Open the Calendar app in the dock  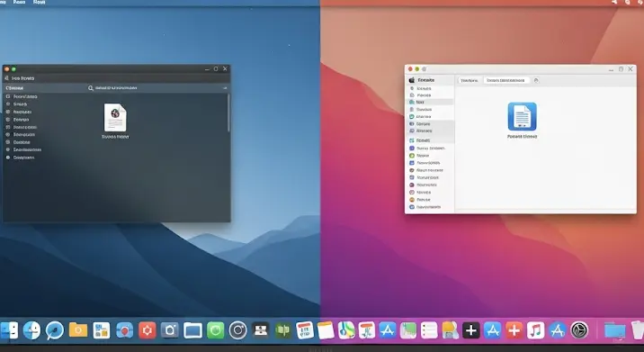pos(305,330)
